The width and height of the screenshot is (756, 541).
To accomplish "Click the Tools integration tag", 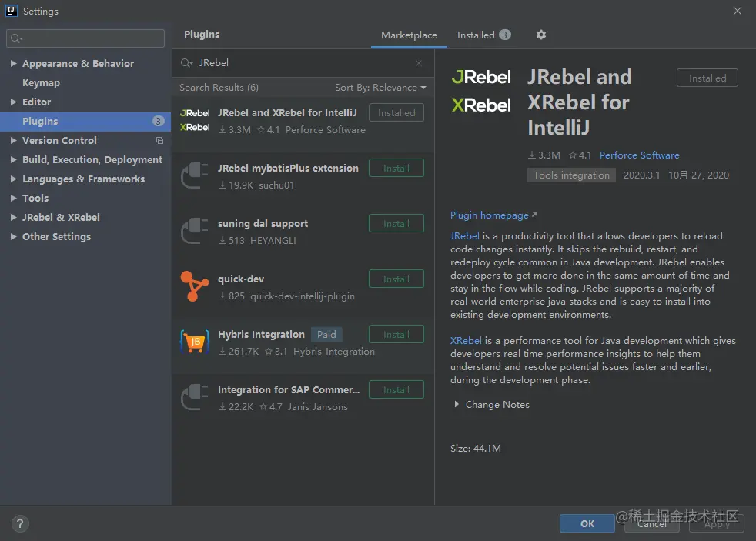I will pos(571,175).
